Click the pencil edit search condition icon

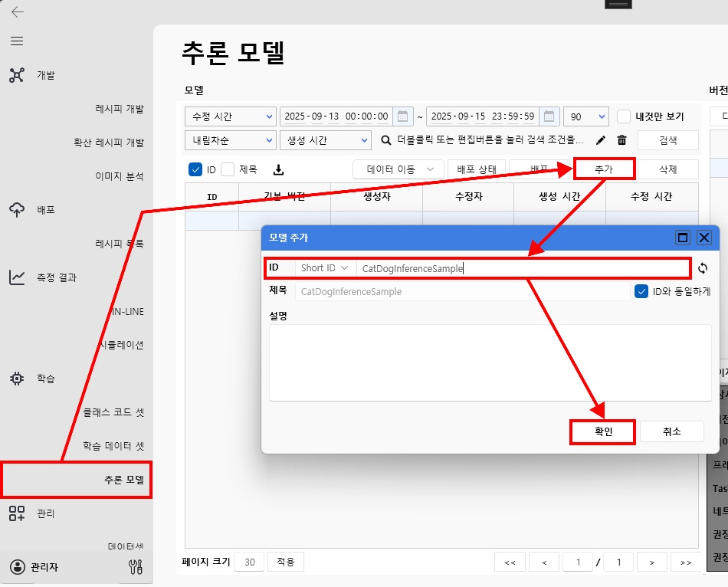pos(601,140)
